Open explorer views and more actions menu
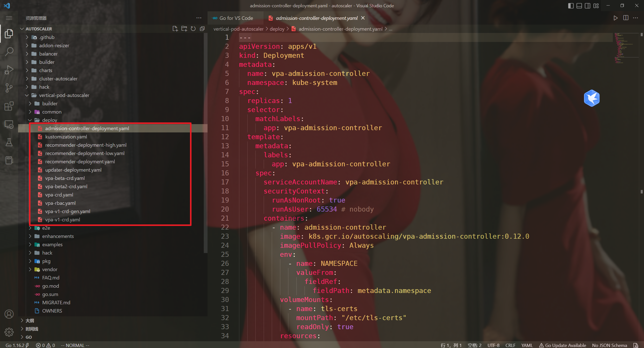 click(199, 18)
